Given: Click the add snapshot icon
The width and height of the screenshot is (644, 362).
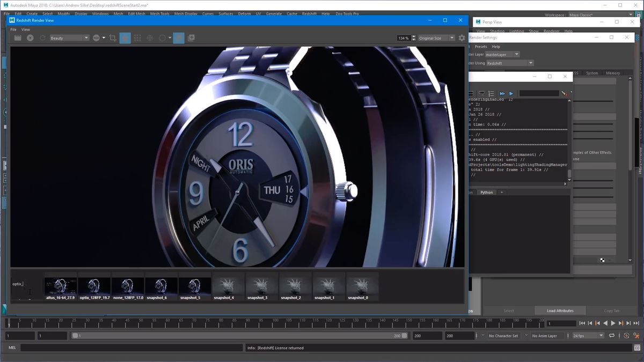Looking at the screenshot, I should pyautogui.click(x=191, y=38).
